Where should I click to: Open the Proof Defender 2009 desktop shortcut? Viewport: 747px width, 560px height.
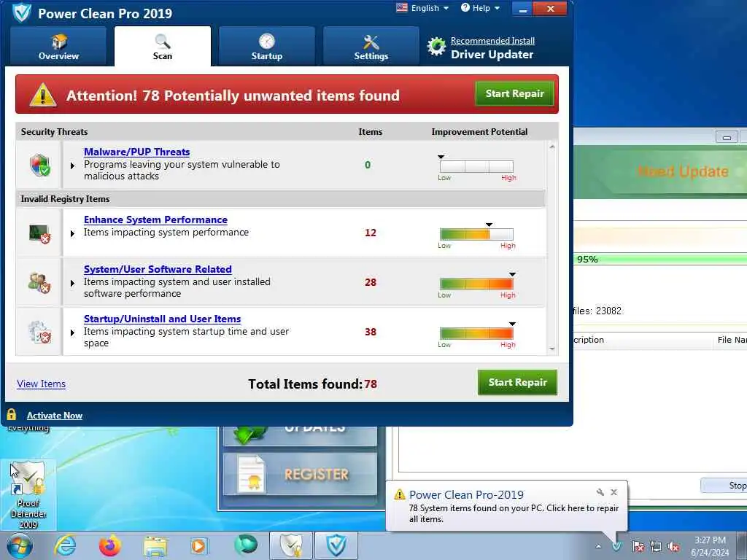(28, 495)
